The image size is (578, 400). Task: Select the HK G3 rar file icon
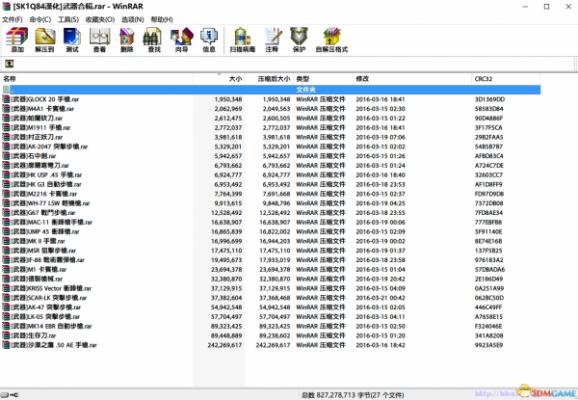[6, 184]
